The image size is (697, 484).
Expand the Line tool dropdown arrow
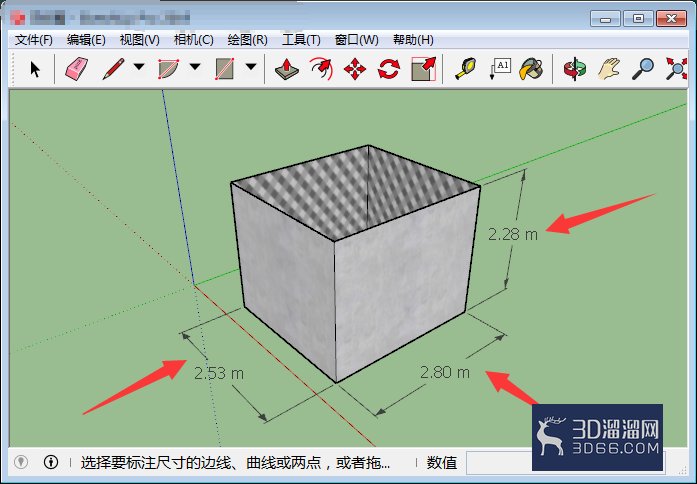pos(139,67)
